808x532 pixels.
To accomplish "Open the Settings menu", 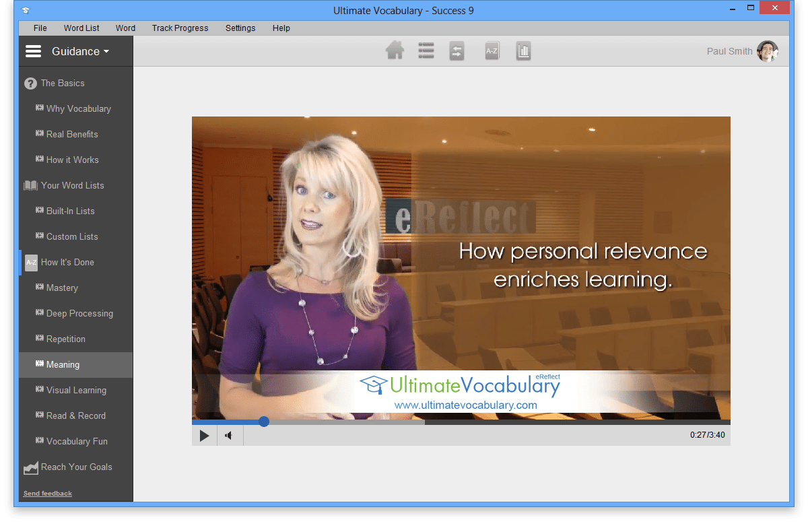I will [x=240, y=28].
